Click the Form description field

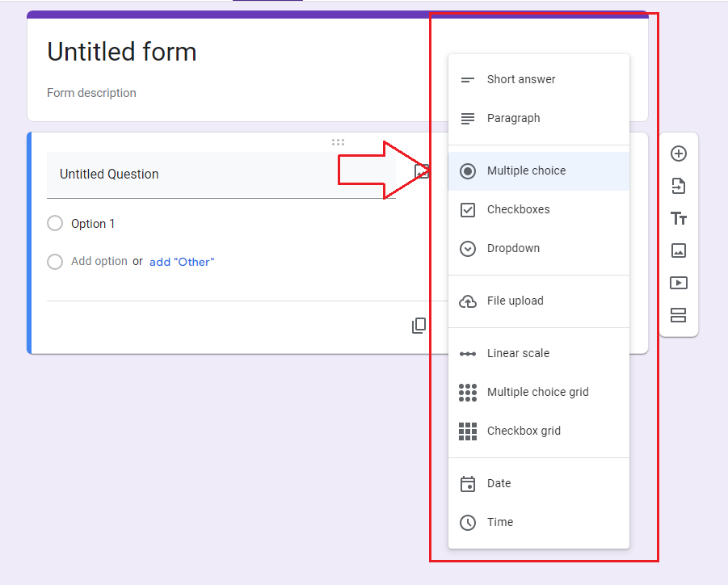91,93
